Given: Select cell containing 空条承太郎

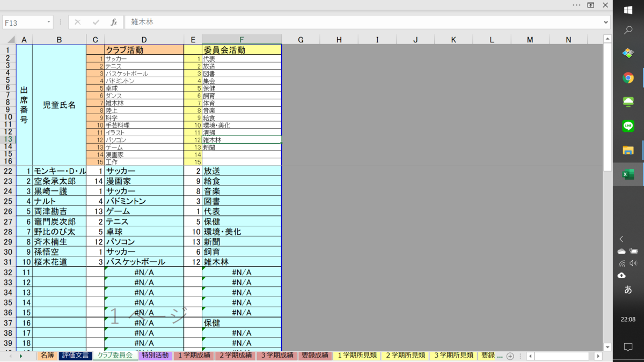Looking at the screenshot, I should (59, 181).
